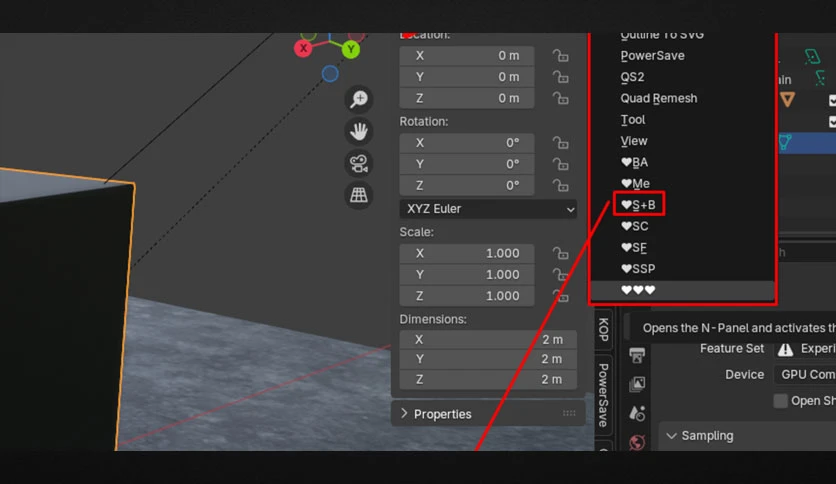Open the World properties globe icon
The height and width of the screenshot is (484, 836).
(x=637, y=442)
